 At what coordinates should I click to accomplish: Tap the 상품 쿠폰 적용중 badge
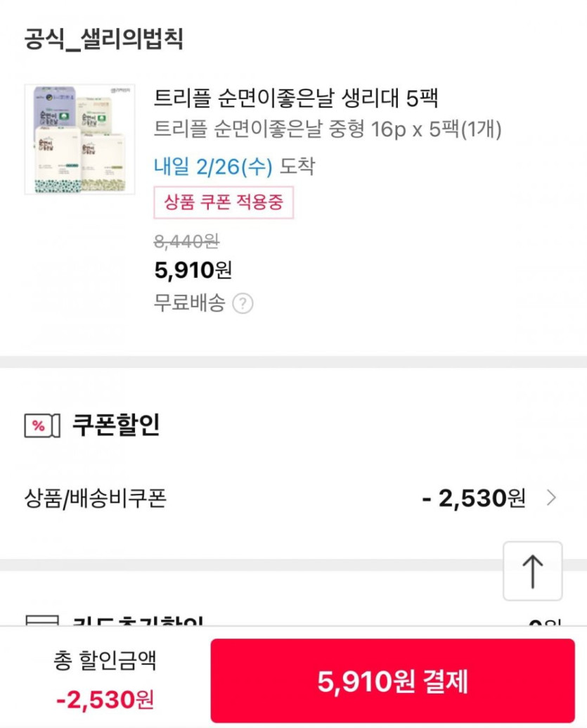pyautogui.click(x=224, y=203)
